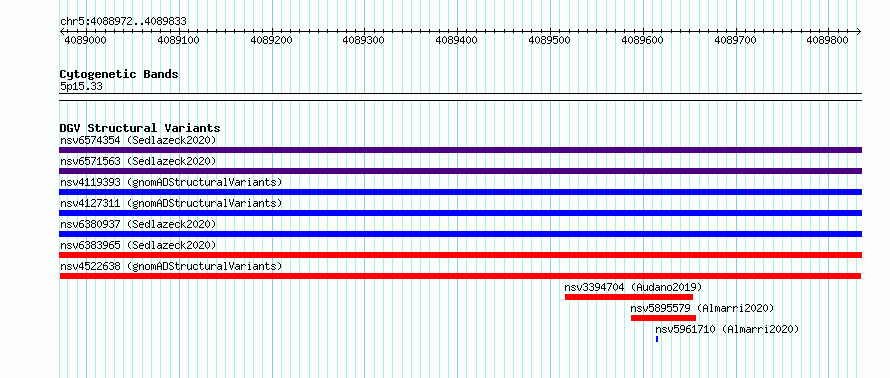Open variant label nsv4127311 (gnomADStructuralVariants)
The height and width of the screenshot is (378, 890).
(x=171, y=203)
